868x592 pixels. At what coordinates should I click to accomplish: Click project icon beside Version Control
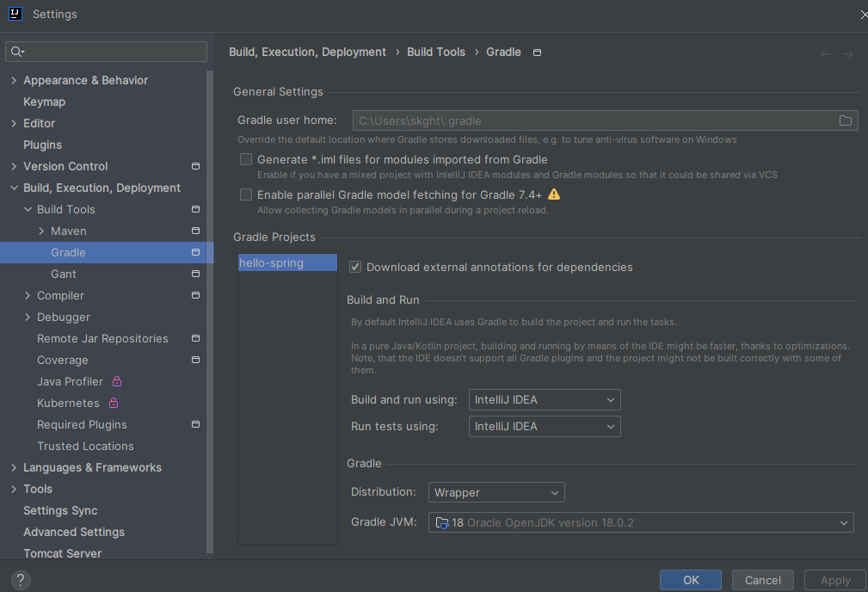[x=195, y=166]
